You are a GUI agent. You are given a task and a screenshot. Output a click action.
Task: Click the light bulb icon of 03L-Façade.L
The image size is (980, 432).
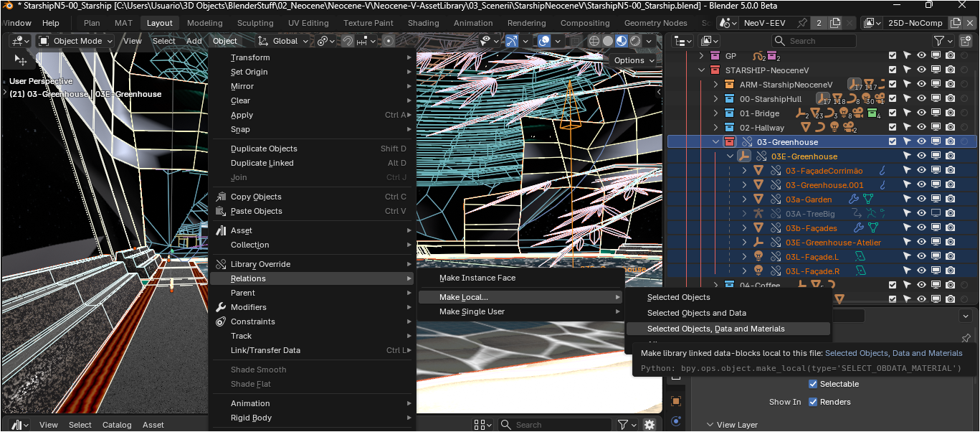coord(758,257)
